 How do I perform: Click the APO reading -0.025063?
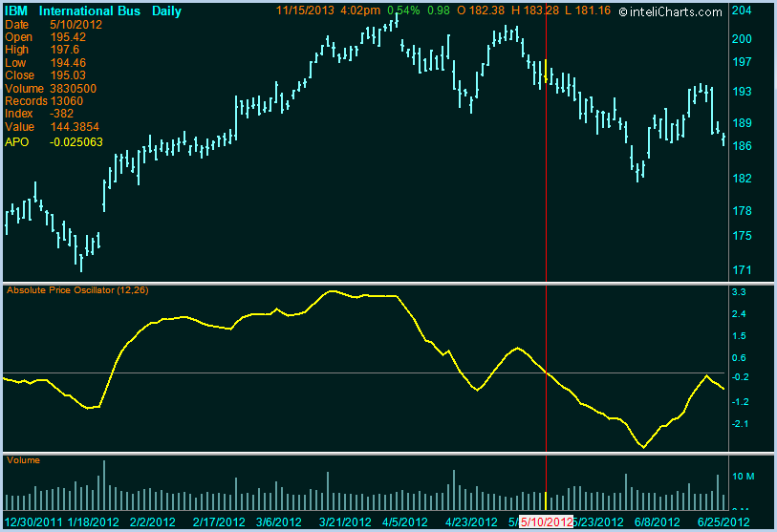tap(76, 142)
